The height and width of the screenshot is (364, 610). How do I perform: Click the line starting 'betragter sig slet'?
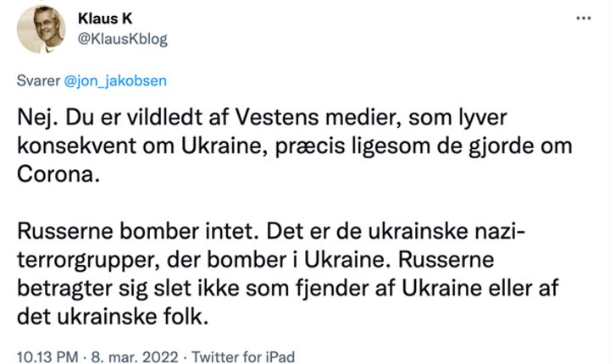coord(288,289)
